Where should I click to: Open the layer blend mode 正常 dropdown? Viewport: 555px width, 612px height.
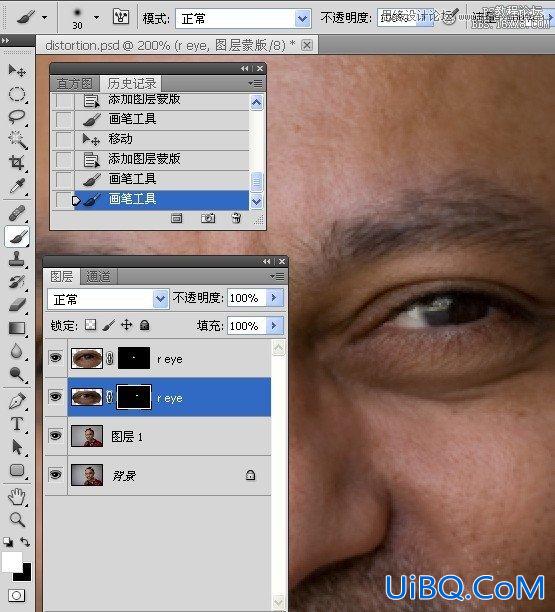[160, 299]
